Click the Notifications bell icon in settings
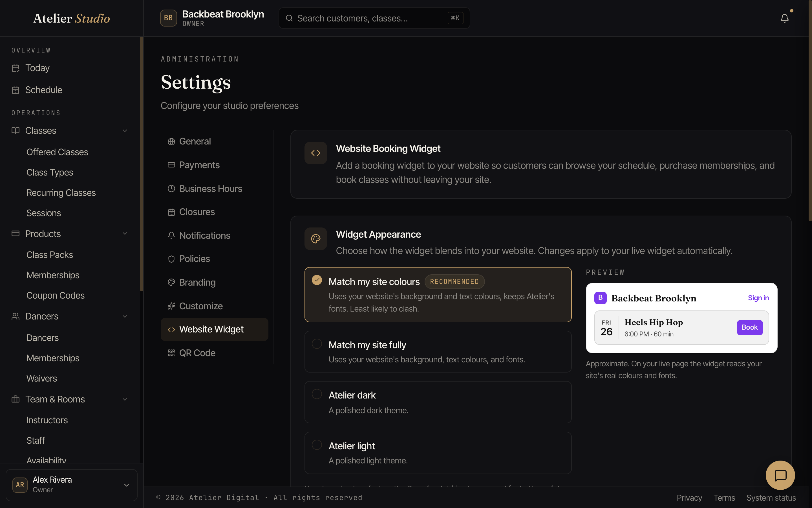Image resolution: width=812 pixels, height=508 pixels. tap(171, 236)
